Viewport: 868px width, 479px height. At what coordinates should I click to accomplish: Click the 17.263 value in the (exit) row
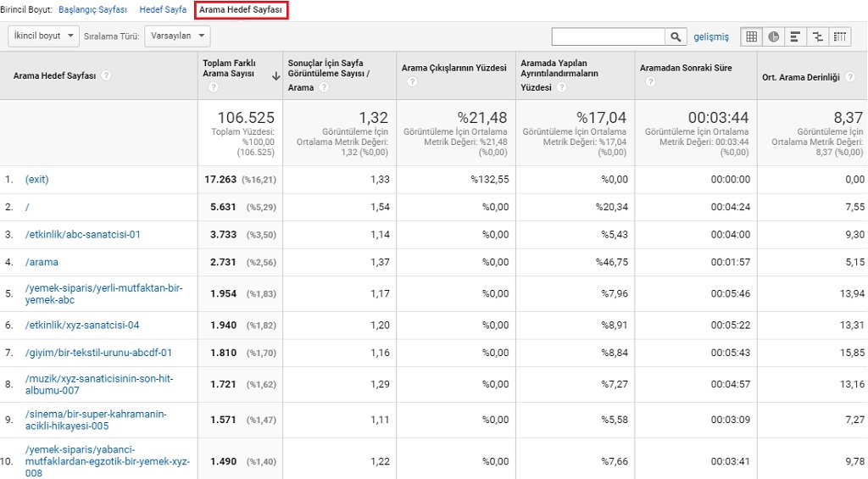(x=220, y=180)
